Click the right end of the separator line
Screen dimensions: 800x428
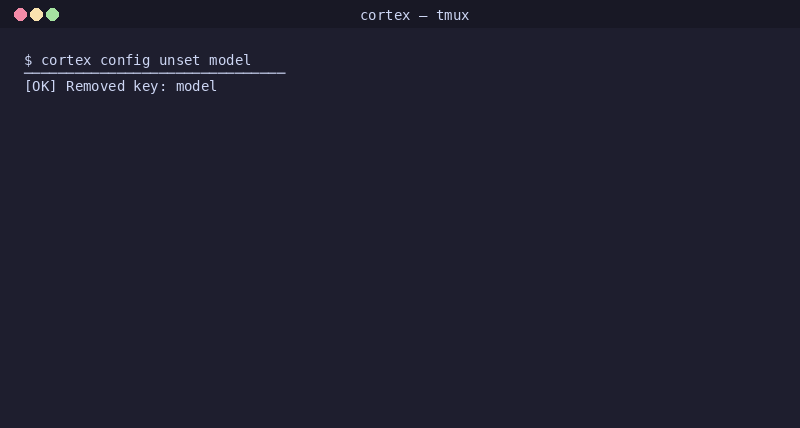pyautogui.click(x=283, y=73)
